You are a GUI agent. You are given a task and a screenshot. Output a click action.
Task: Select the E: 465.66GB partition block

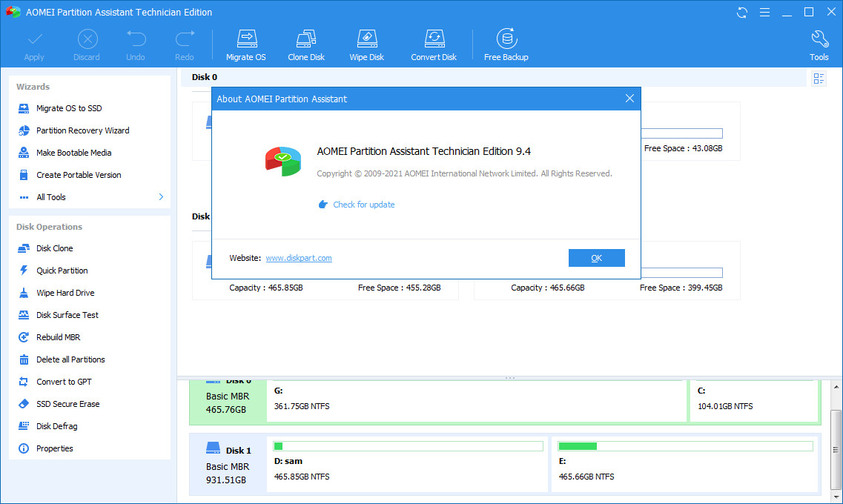(x=685, y=464)
